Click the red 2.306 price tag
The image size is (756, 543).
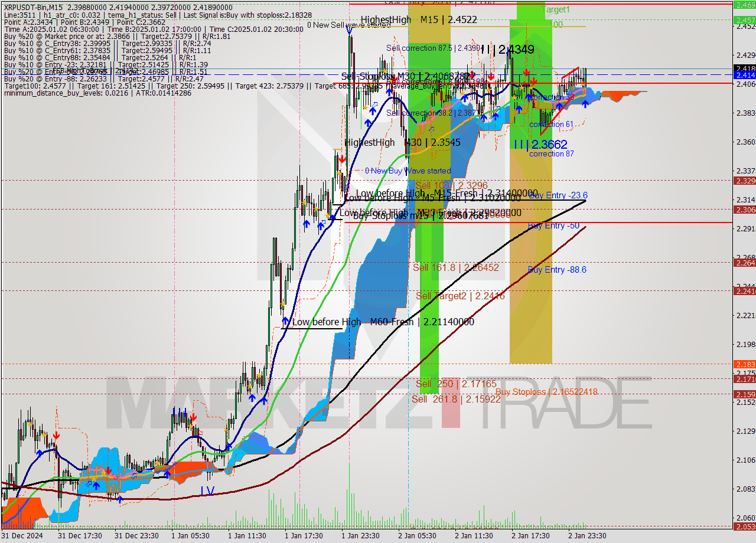[744, 210]
